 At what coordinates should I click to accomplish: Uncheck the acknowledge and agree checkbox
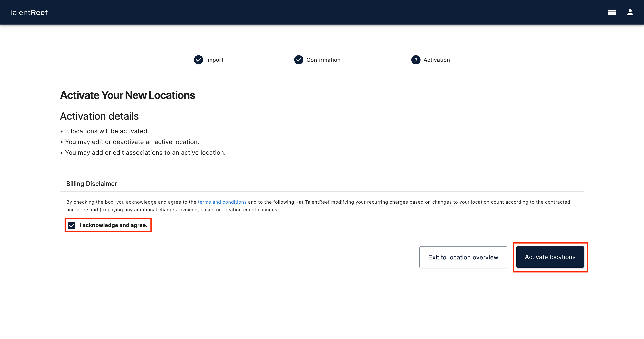72,225
